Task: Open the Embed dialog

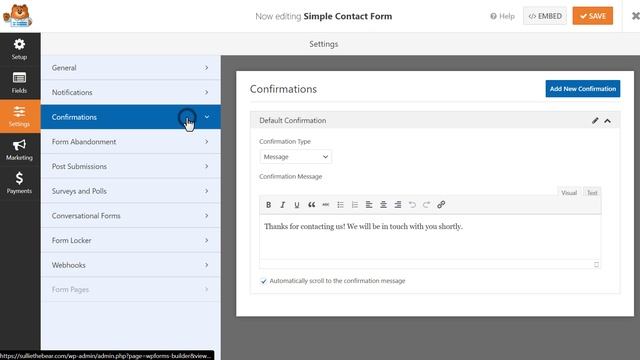Action: click(x=545, y=16)
